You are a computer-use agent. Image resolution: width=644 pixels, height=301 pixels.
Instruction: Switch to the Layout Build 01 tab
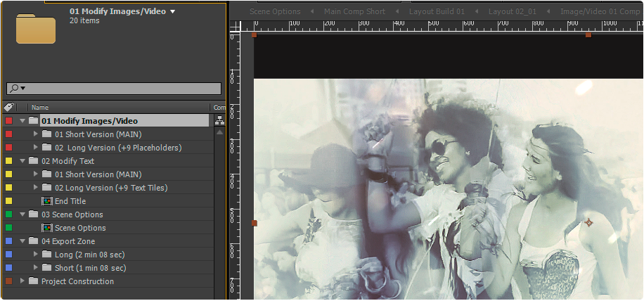tap(437, 11)
